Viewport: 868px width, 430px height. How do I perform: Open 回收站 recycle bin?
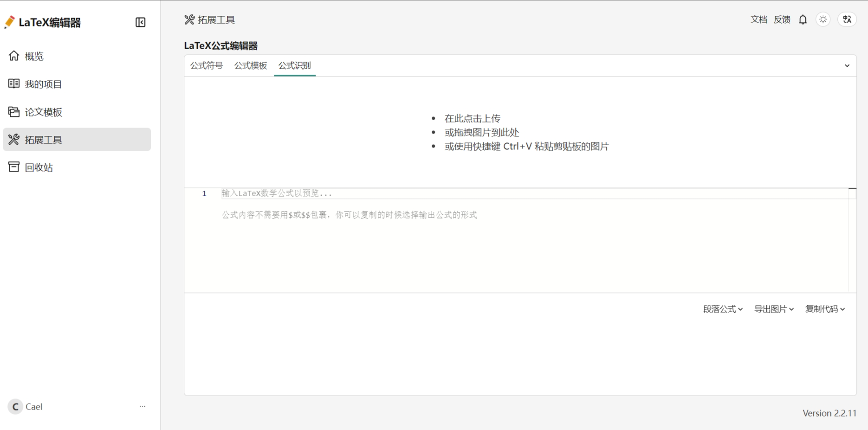coord(39,167)
